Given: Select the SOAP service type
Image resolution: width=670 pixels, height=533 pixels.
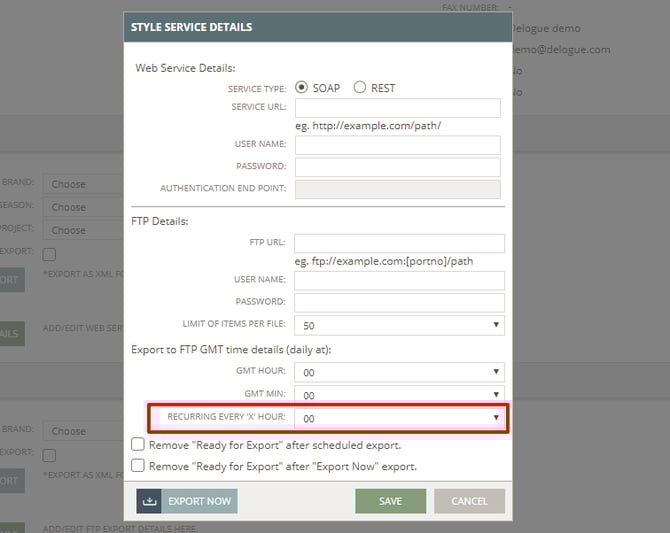Looking at the screenshot, I should point(302,88).
